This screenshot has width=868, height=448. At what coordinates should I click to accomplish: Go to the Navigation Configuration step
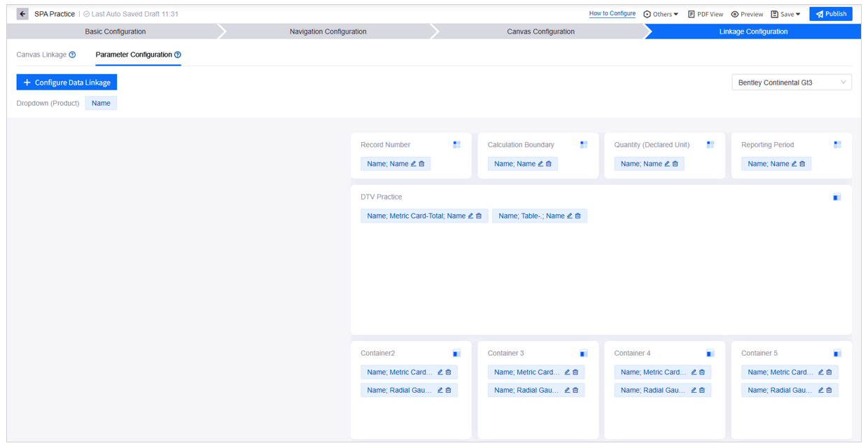coord(328,31)
